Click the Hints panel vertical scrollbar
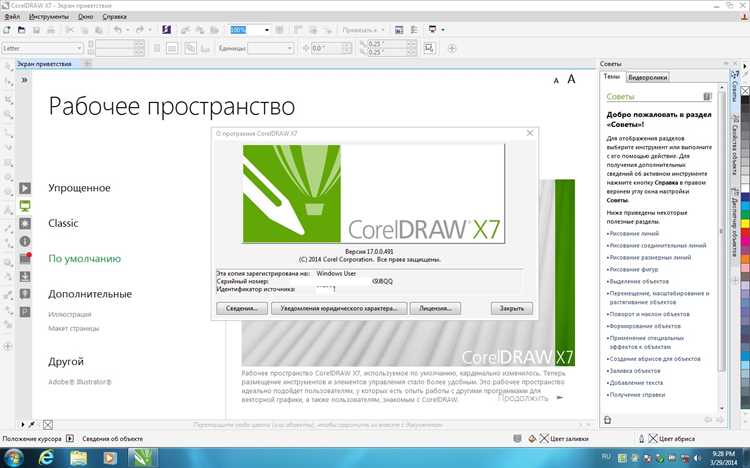The image size is (750, 468). [722, 230]
